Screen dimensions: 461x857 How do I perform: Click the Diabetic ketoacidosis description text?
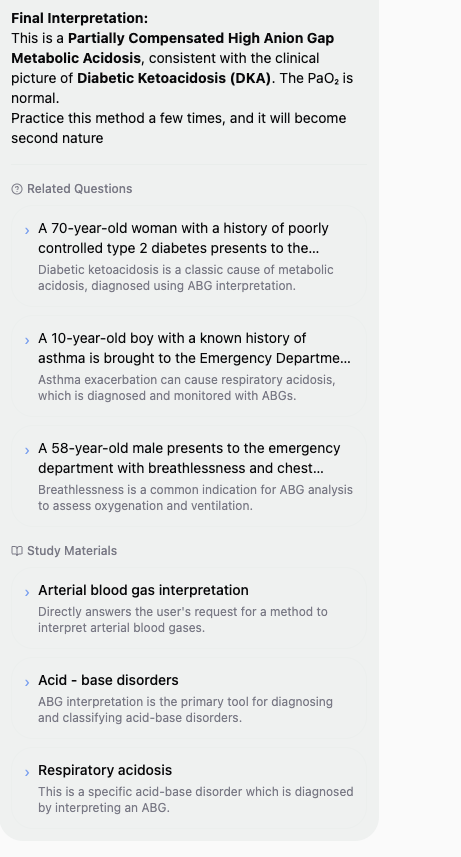tap(185, 278)
